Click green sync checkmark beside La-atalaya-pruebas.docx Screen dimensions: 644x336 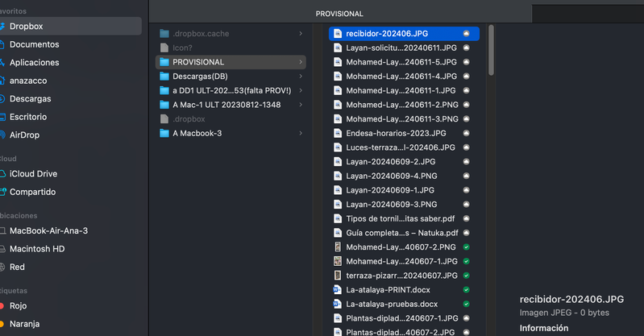tap(467, 305)
